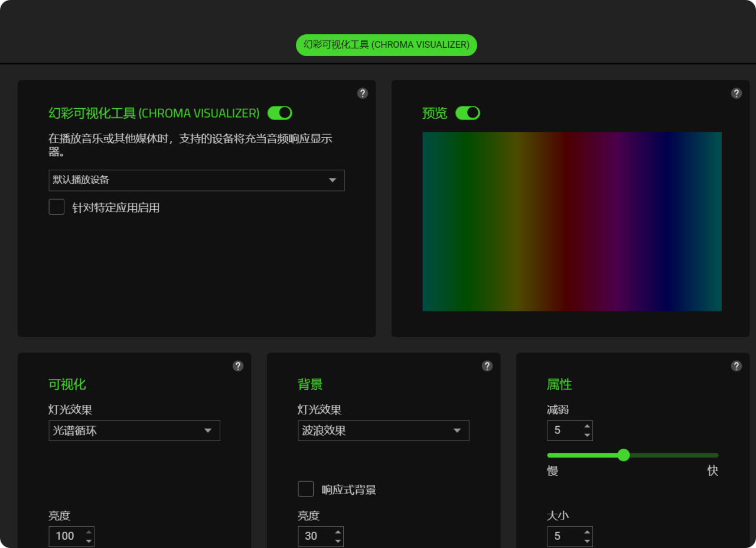Click the rainbow preview display area

(x=572, y=221)
